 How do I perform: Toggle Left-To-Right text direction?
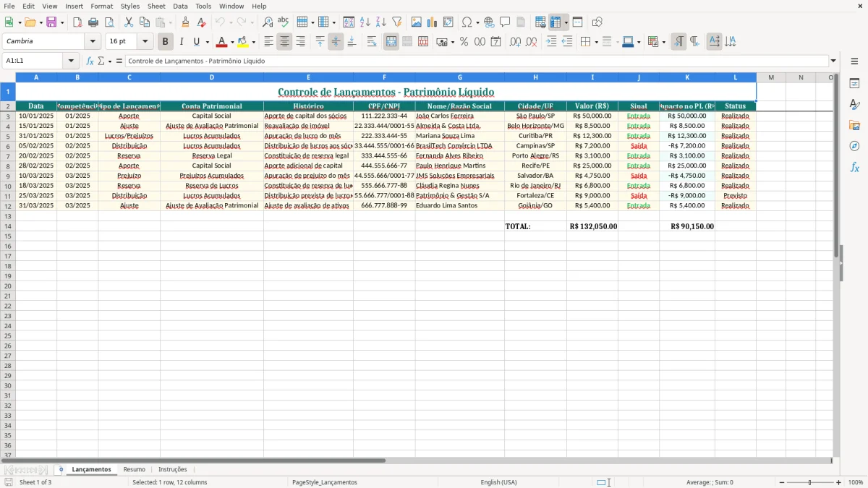pyautogui.click(x=678, y=42)
